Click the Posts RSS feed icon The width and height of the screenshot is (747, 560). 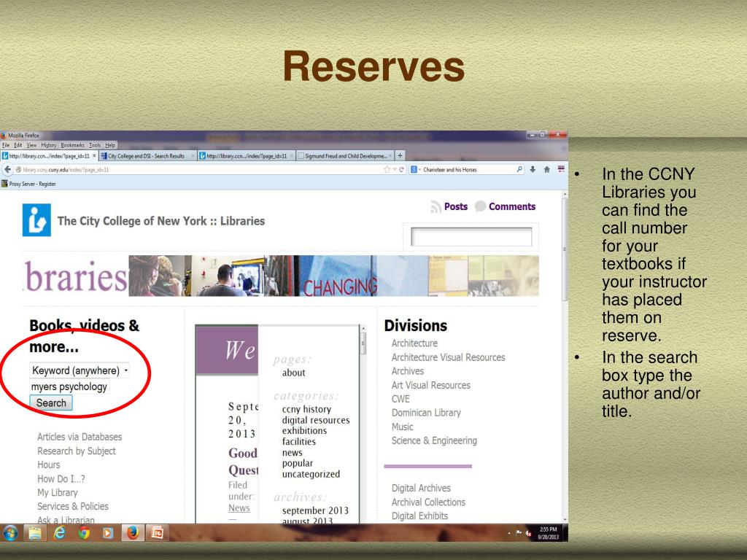436,206
